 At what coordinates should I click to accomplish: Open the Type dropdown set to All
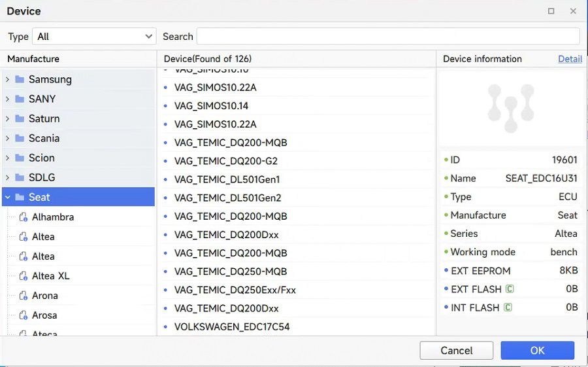(x=94, y=37)
